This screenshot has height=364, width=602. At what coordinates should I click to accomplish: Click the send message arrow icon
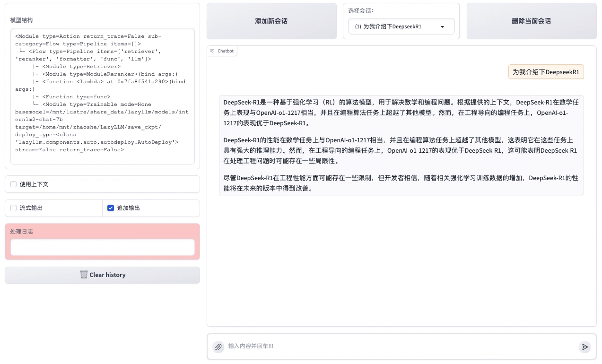point(585,347)
